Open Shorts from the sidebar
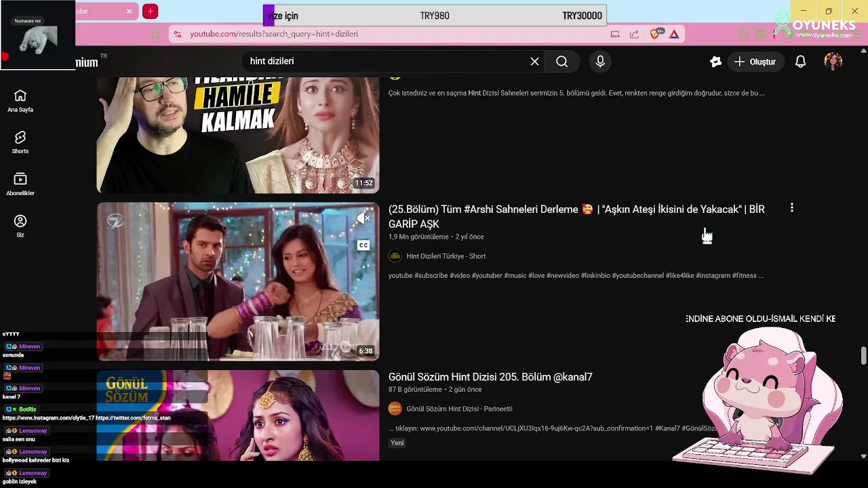Viewport: 868px width, 488px height. [20, 143]
